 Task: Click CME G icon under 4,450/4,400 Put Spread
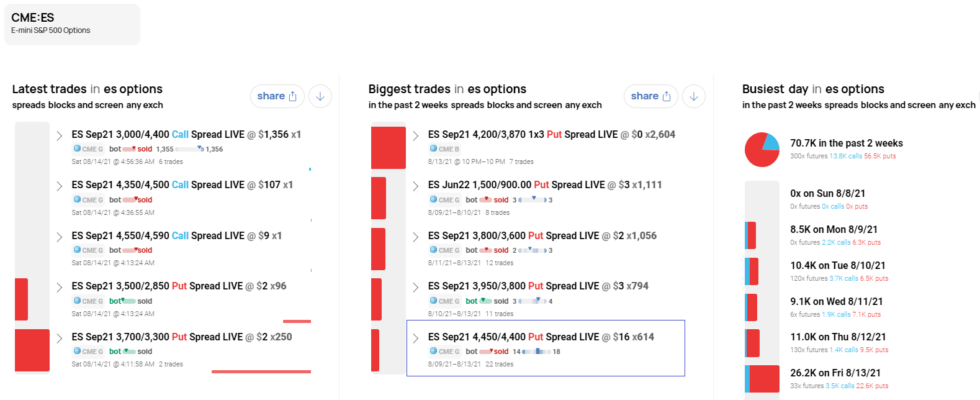point(444,352)
